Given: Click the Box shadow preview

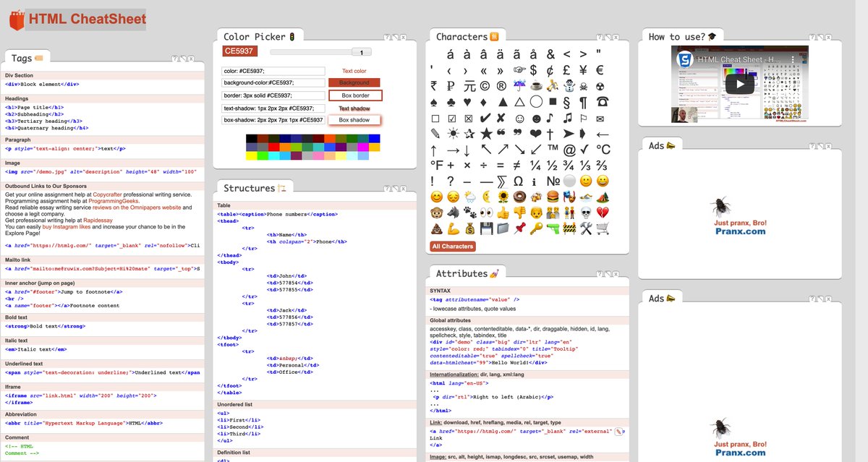Looking at the screenshot, I should pos(354,120).
